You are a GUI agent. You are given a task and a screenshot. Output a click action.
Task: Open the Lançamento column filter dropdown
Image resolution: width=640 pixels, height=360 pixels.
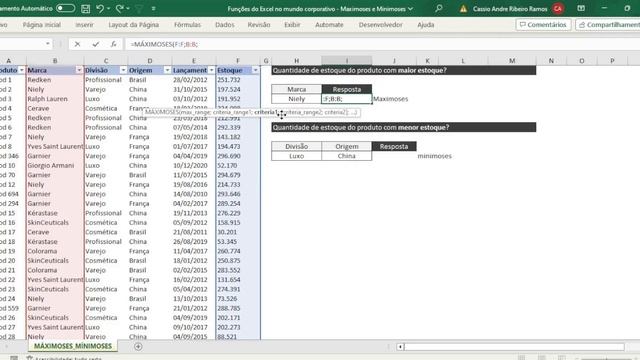211,71
